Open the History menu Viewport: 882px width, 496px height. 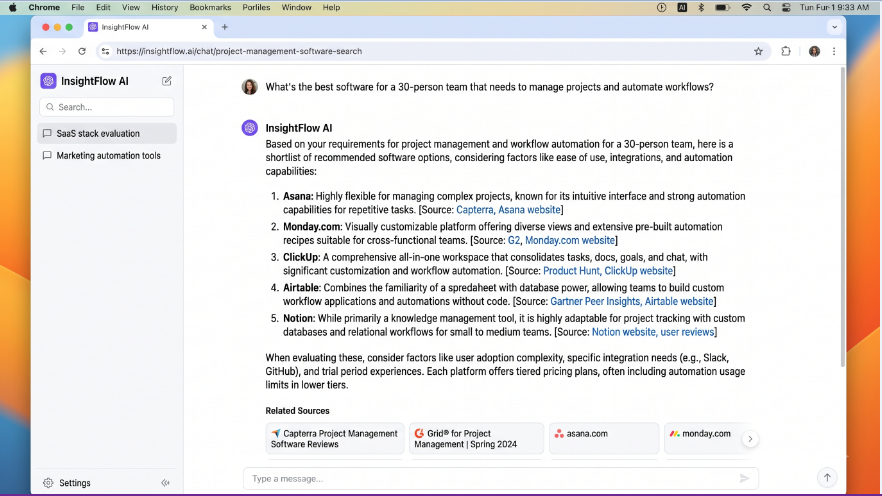pos(164,7)
